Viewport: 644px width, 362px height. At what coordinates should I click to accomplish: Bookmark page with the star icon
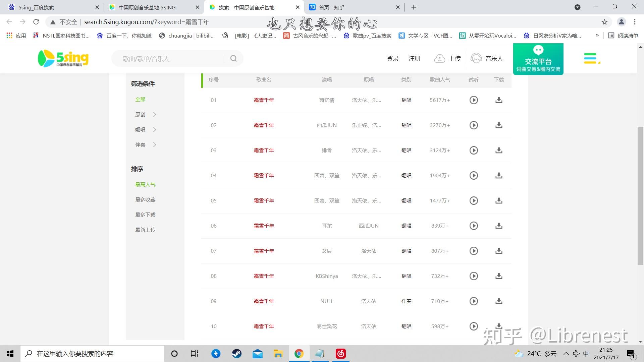(x=604, y=22)
